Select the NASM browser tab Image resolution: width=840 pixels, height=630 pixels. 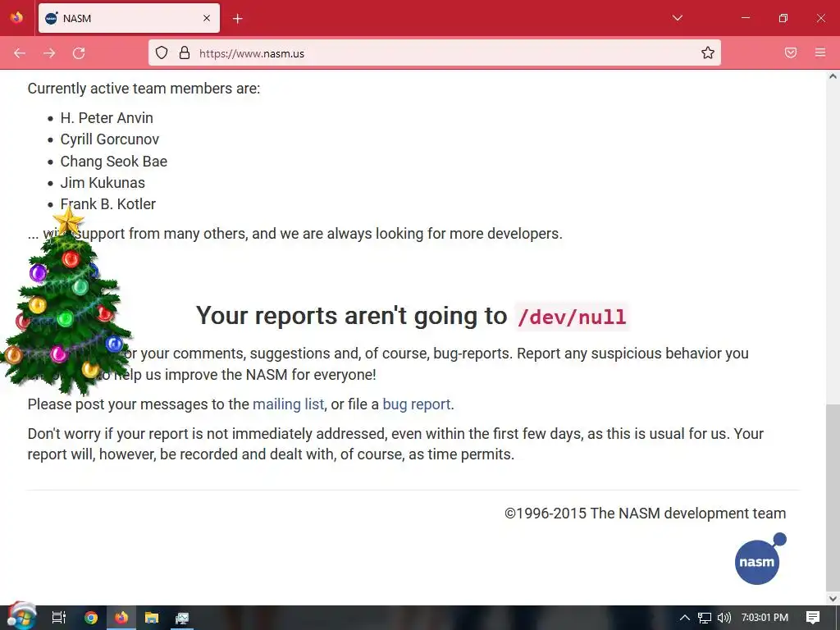129,18
